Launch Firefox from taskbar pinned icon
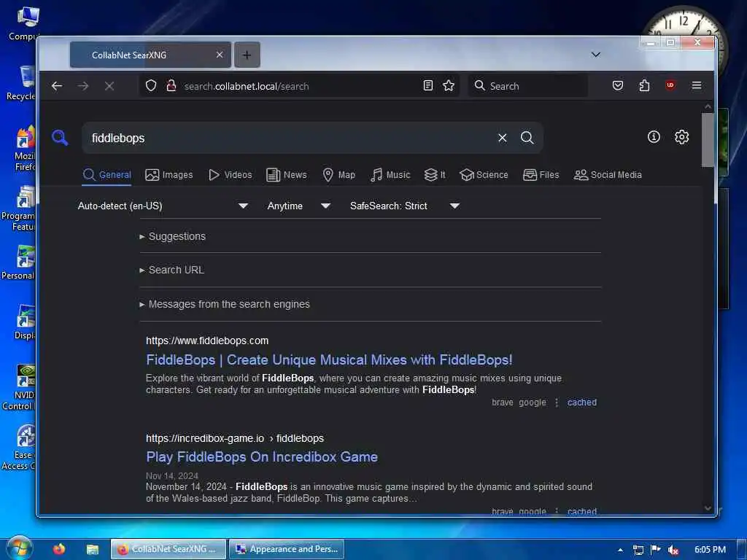747x560 pixels. tap(59, 549)
